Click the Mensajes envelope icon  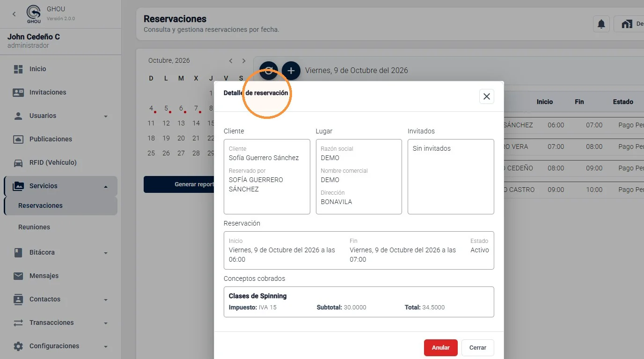tap(18, 276)
